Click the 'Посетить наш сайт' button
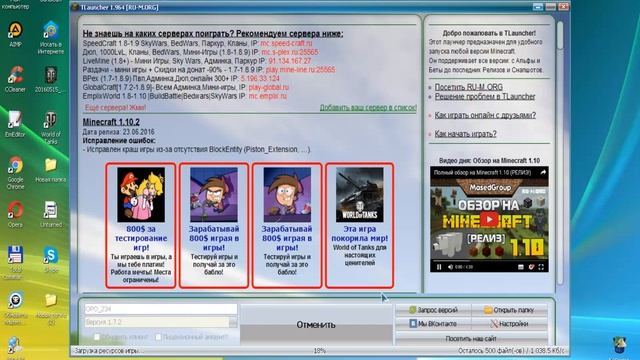 click(471, 338)
